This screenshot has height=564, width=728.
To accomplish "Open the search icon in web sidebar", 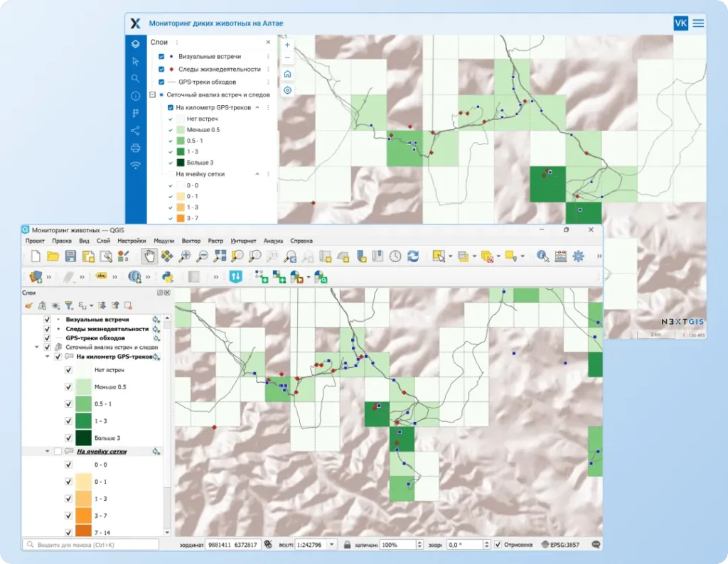I will 135,79.
